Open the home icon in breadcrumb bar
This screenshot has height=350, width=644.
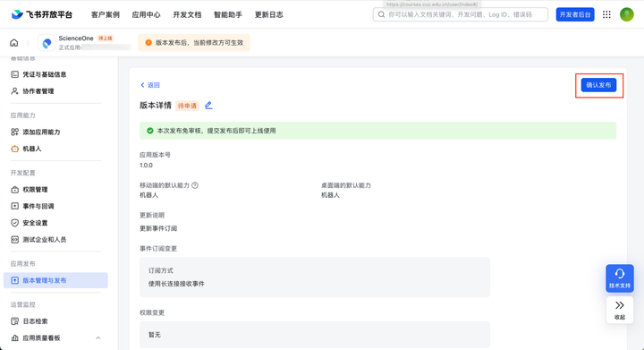[x=14, y=43]
